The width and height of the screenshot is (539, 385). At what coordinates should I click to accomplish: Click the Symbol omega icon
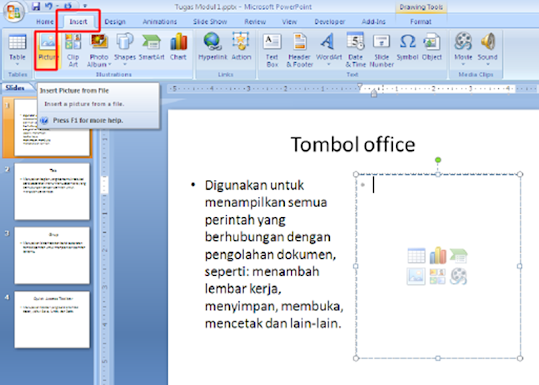click(408, 42)
